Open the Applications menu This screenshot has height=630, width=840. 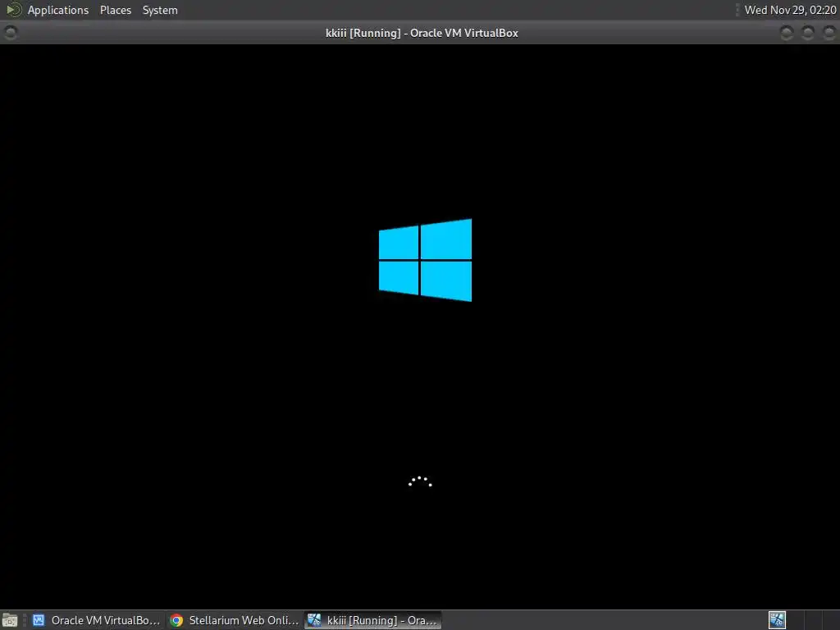point(58,10)
